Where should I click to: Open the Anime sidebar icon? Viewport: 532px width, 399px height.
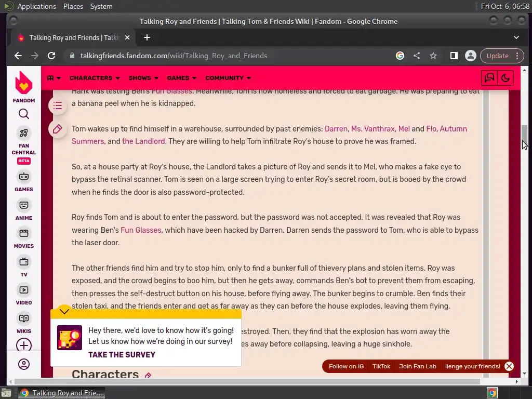tap(24, 205)
